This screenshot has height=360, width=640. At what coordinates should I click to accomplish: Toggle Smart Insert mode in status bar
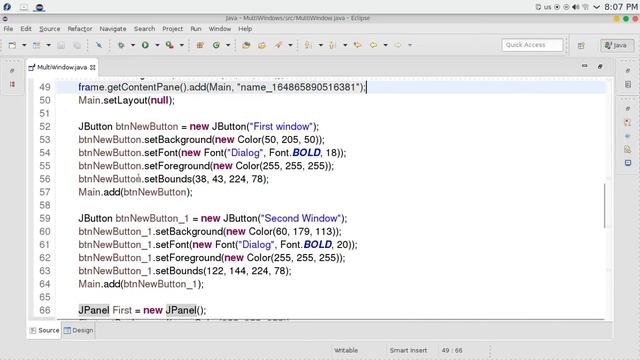point(408,350)
